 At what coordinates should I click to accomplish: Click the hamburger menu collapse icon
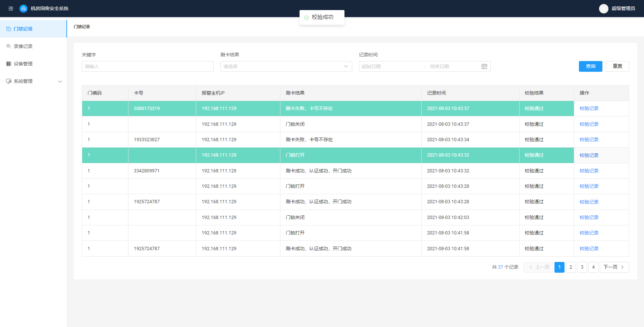tap(11, 9)
